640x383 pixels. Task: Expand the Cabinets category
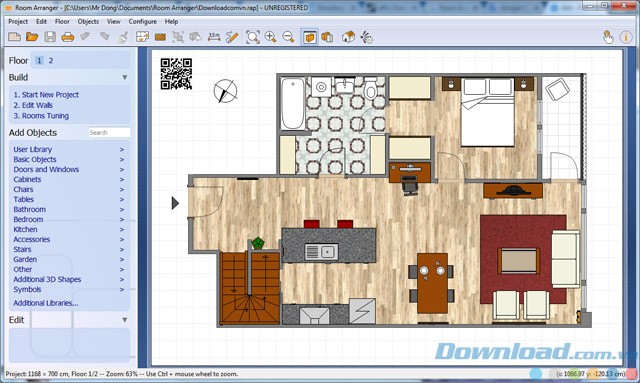pyautogui.click(x=69, y=179)
